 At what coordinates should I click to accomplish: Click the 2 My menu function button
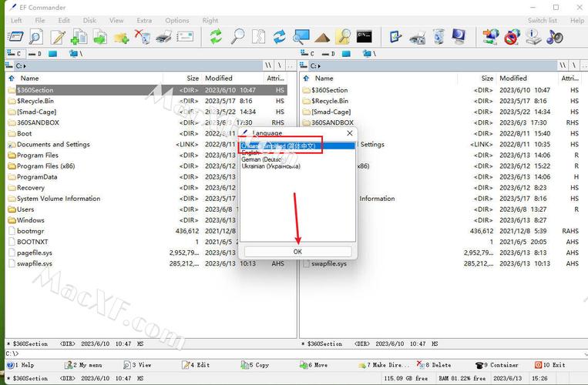coord(83,365)
